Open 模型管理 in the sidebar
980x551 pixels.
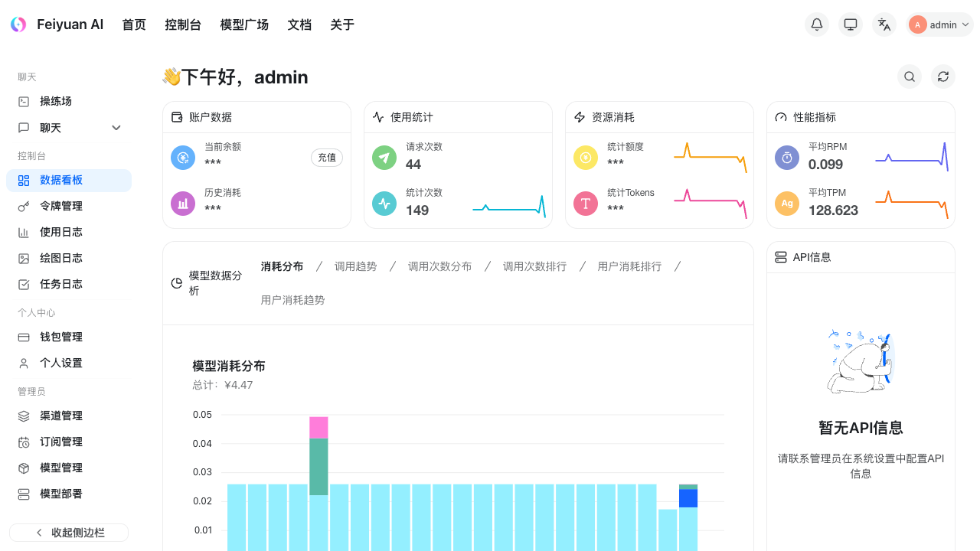(69, 468)
